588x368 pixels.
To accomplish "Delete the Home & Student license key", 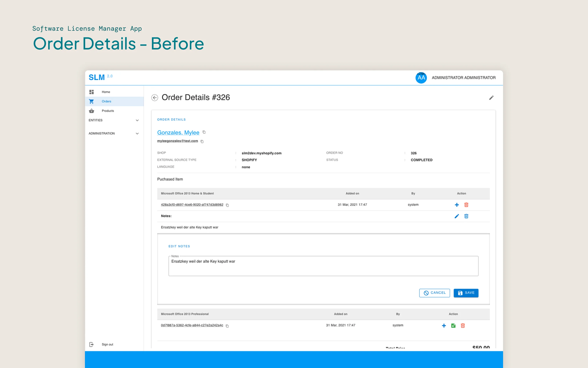I will click(466, 205).
